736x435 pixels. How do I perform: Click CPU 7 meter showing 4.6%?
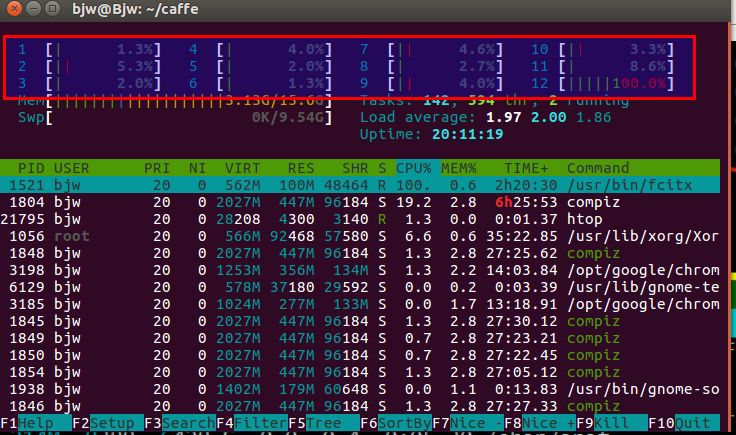[x=431, y=49]
